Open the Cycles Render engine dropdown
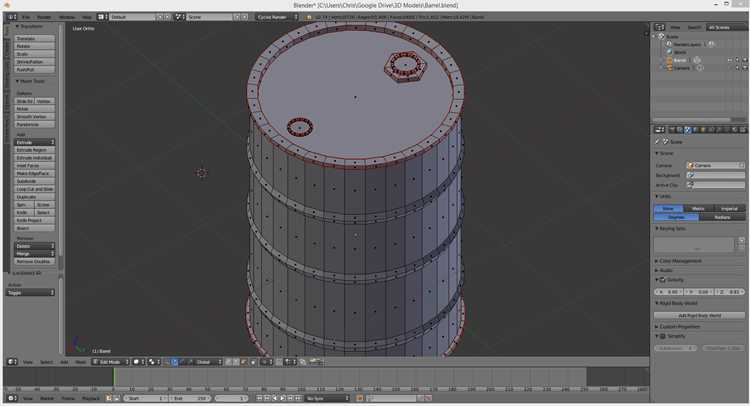Screen dimensions: 750x406 tap(277, 17)
